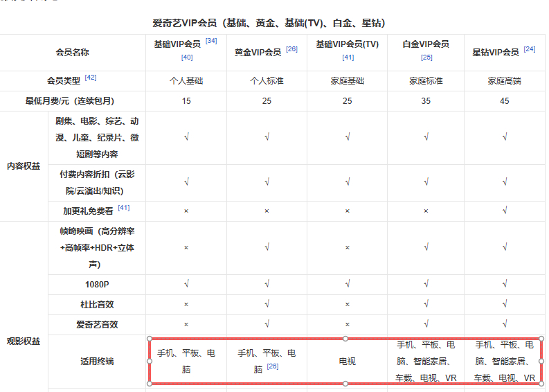Image resolution: width=549 pixels, height=392 pixels.
Task: Select the 黄金VIP会员 column header text
Action: pos(258,53)
